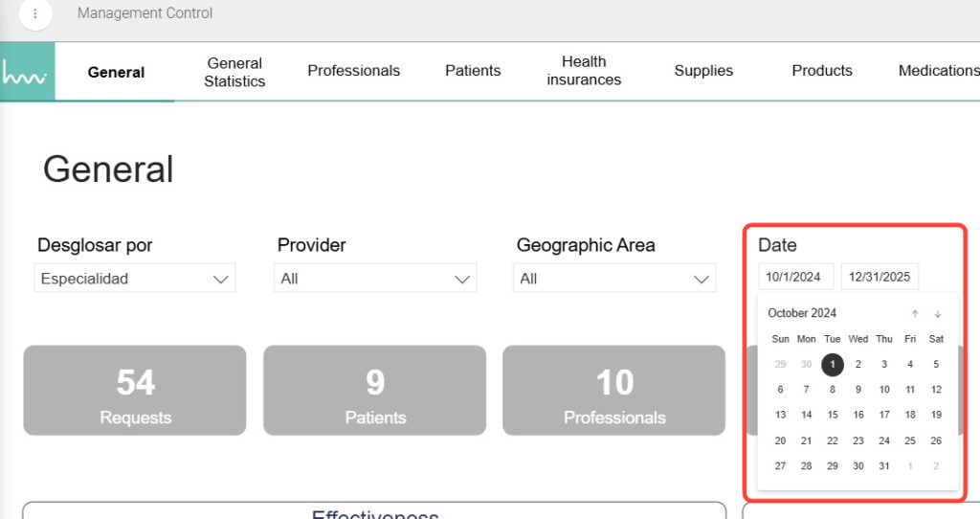This screenshot has height=519, width=980.
Task: Select the Health insurances tab
Action: point(584,72)
